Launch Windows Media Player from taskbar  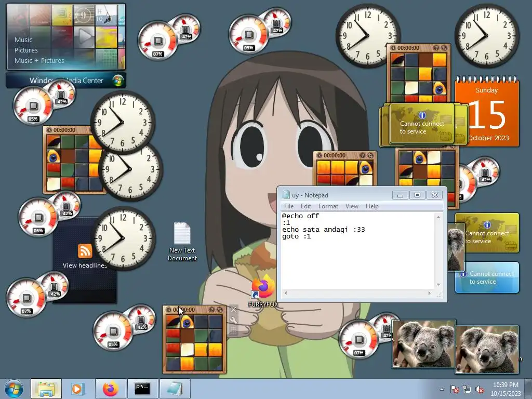click(x=78, y=389)
